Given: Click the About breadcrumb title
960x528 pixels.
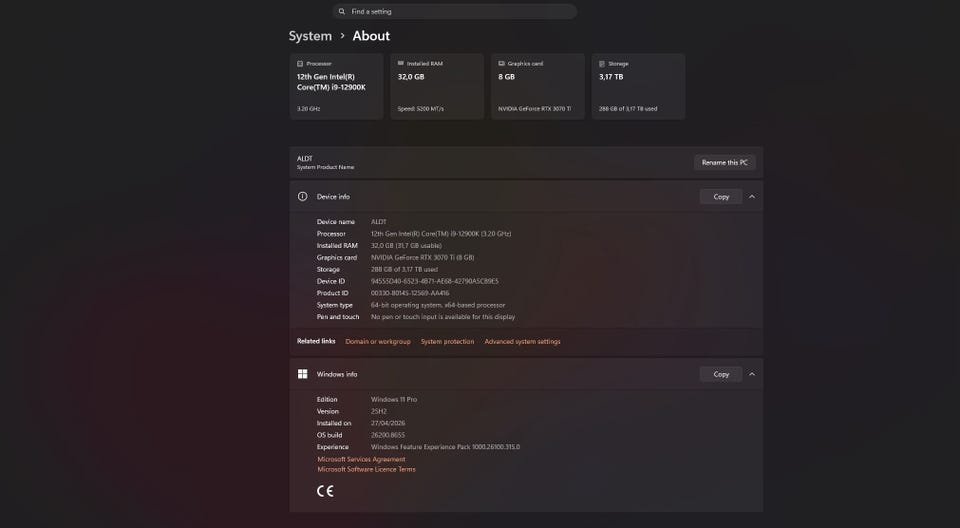Looking at the screenshot, I should (371, 36).
